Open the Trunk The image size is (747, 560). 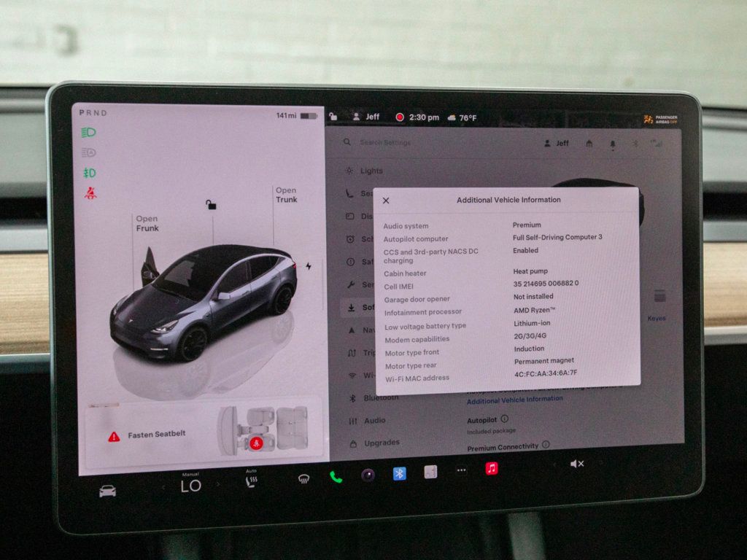(286, 195)
